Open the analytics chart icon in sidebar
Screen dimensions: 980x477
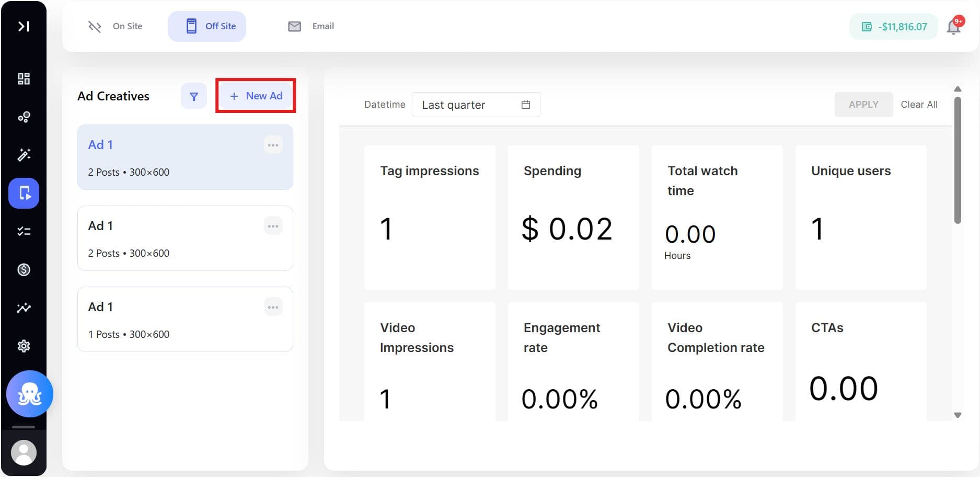[24, 308]
